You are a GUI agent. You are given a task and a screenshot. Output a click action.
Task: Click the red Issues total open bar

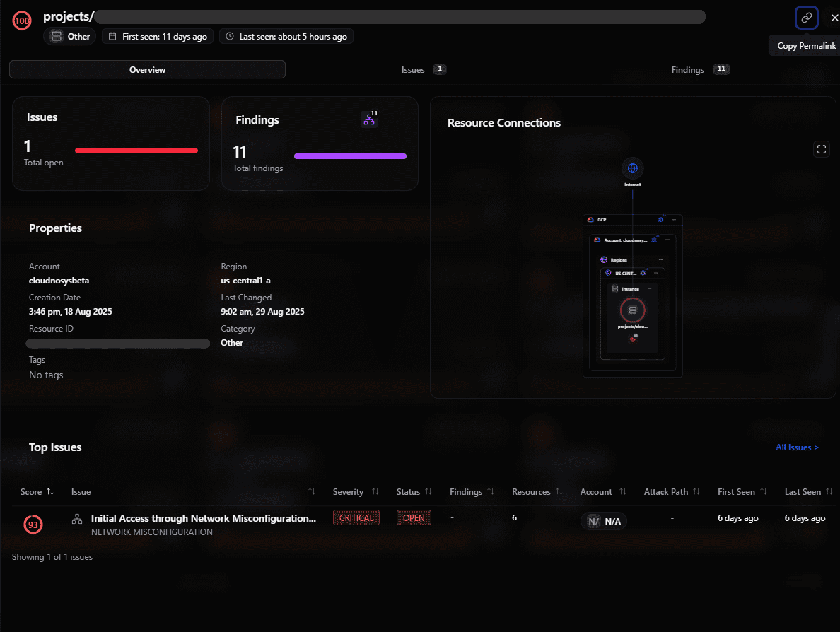pos(136,151)
